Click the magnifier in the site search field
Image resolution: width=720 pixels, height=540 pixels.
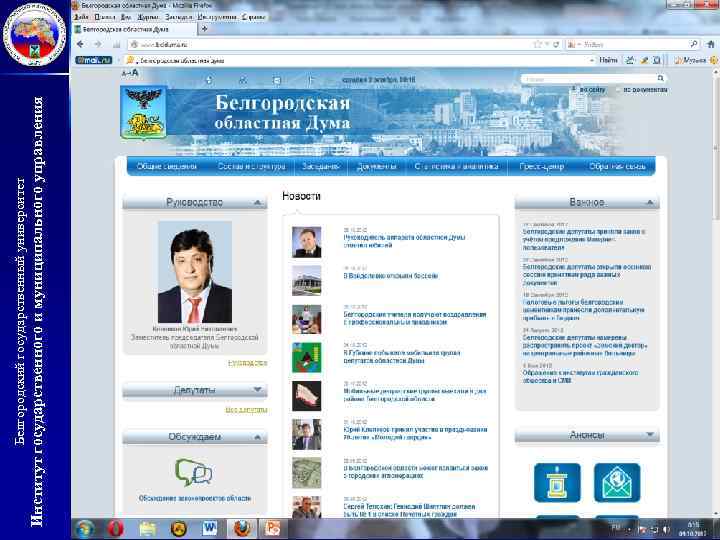coord(660,79)
